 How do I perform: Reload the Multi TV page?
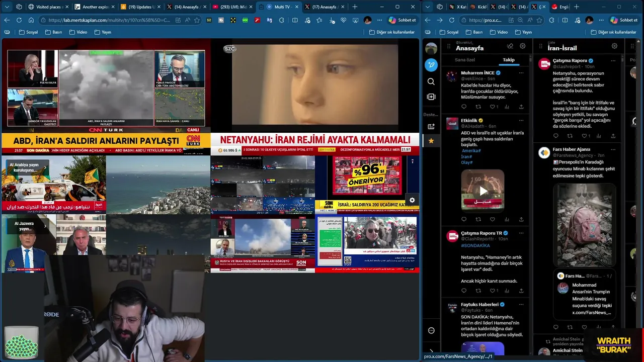tap(19, 20)
